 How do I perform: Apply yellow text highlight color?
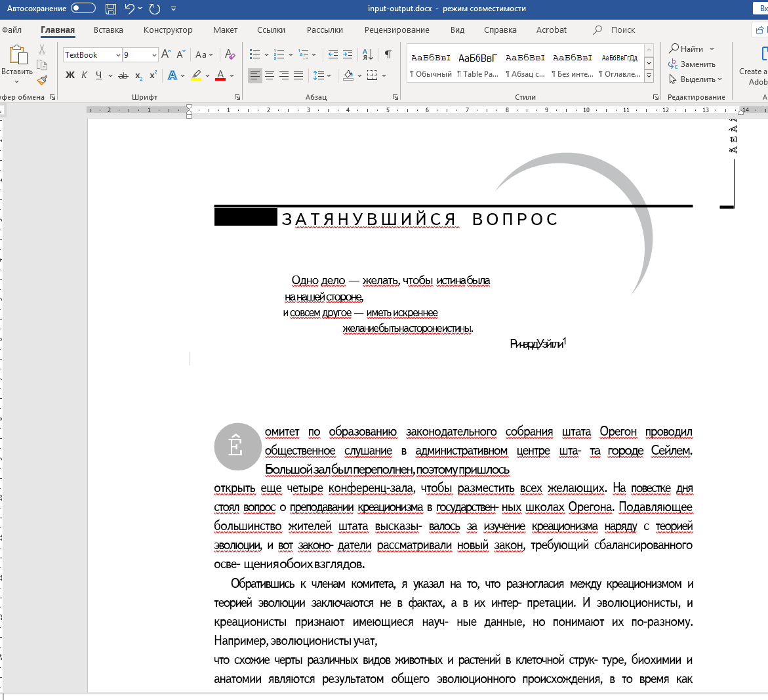click(196, 75)
